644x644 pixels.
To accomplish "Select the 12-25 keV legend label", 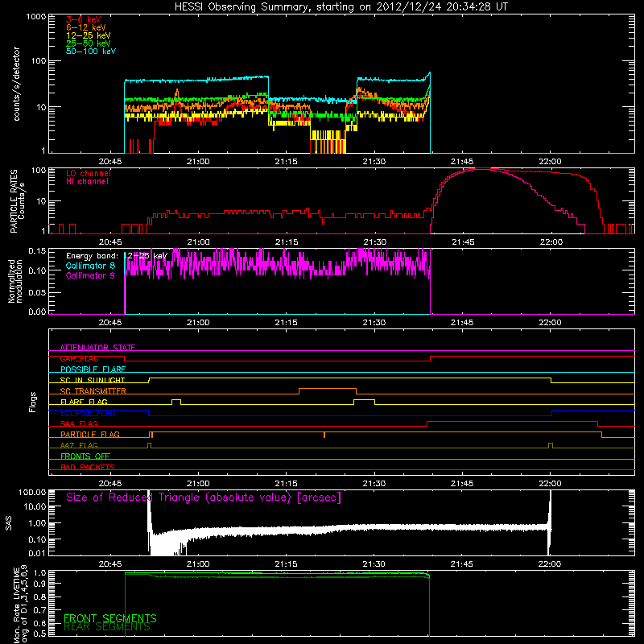I will click(x=89, y=35).
